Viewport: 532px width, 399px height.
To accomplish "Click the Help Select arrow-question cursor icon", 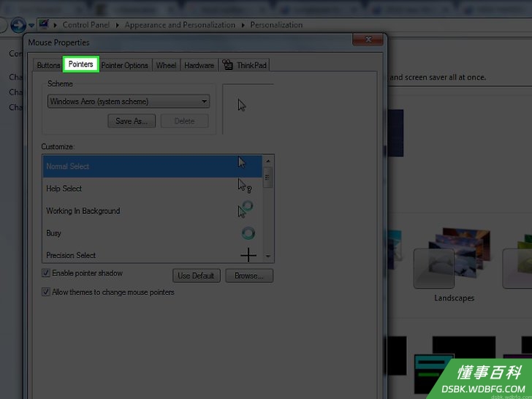I will tap(245, 186).
